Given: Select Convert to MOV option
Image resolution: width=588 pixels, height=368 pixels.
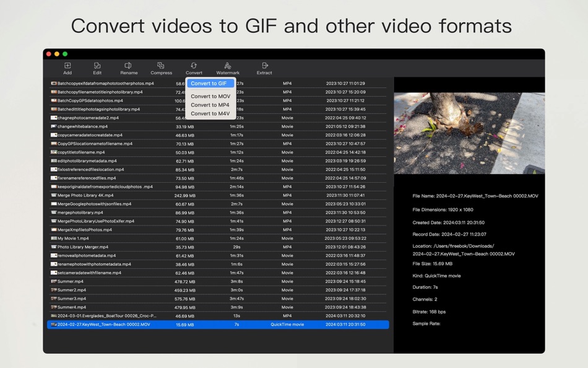Looking at the screenshot, I should tap(210, 96).
